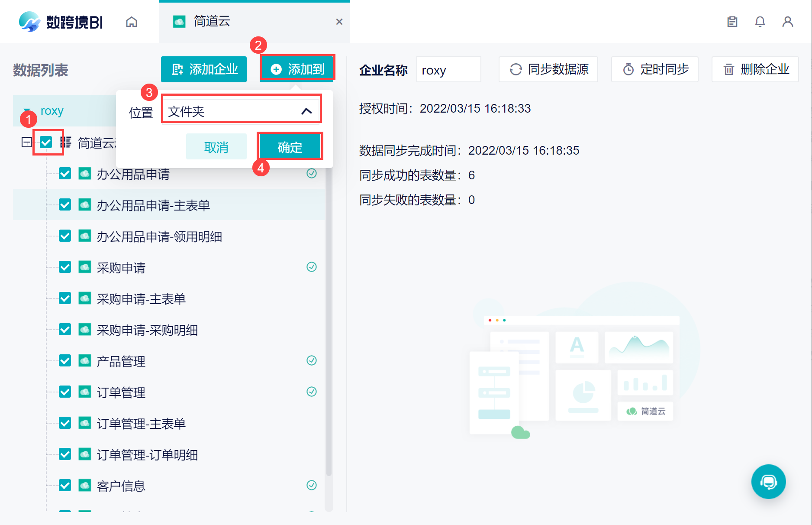Select the 订单管理 table row
The height and width of the screenshot is (525, 812).
pyautogui.click(x=169, y=392)
